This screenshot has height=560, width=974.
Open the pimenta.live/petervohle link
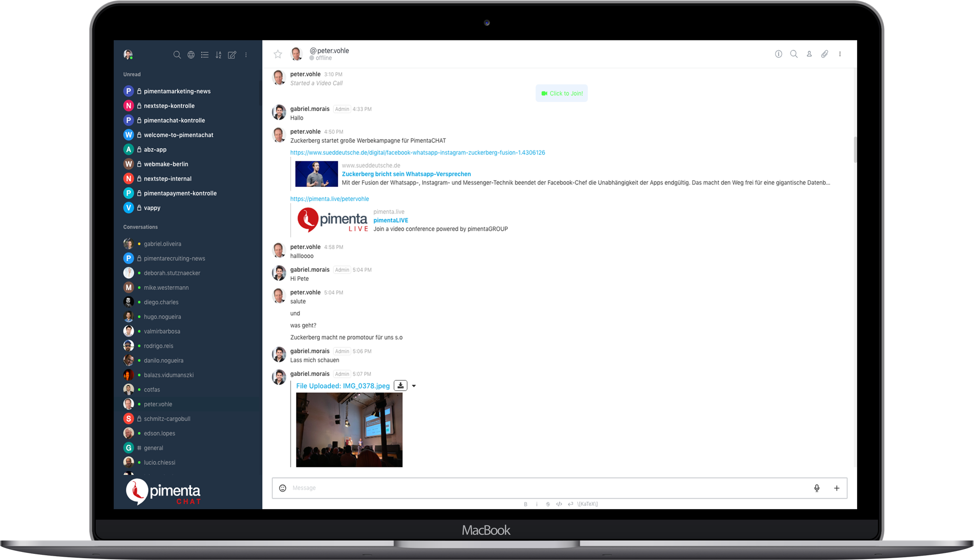click(330, 199)
